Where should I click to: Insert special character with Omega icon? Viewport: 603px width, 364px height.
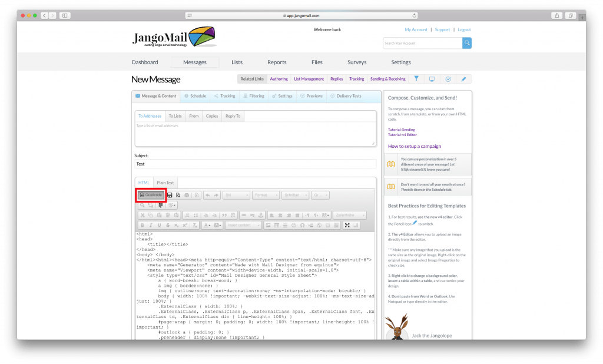302,225
